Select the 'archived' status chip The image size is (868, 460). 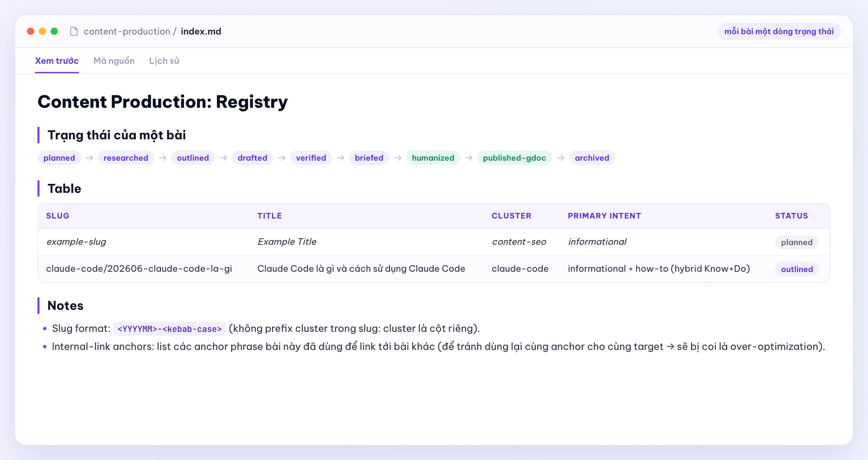tap(592, 158)
